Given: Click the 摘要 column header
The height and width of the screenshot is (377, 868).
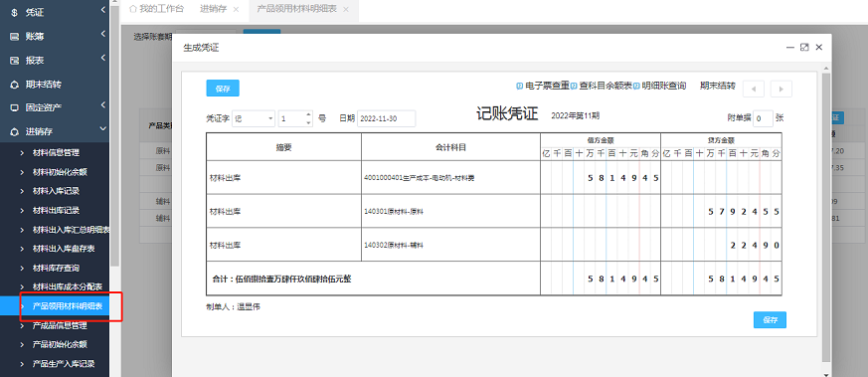Looking at the screenshot, I should pyautogui.click(x=284, y=147).
